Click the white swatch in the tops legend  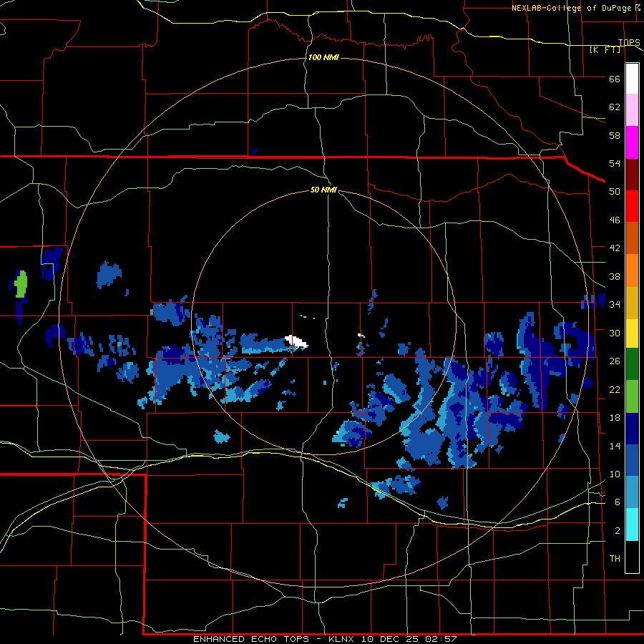[632, 79]
